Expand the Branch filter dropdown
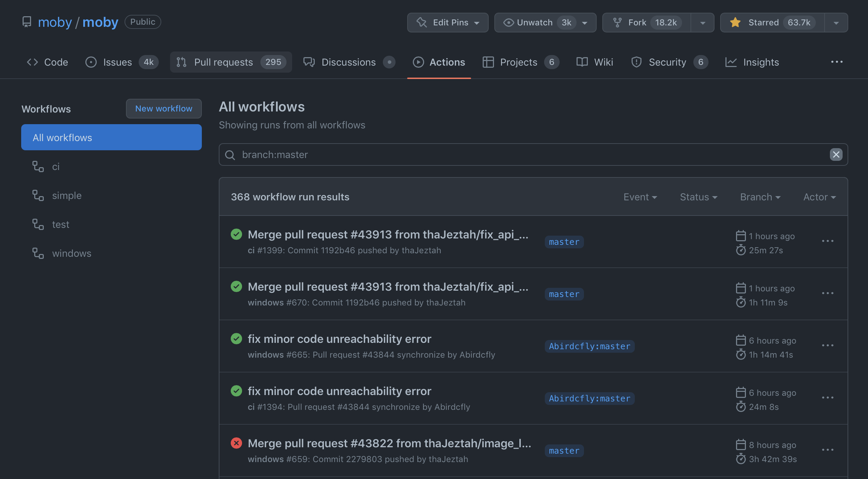This screenshot has width=868, height=479. coord(760,197)
